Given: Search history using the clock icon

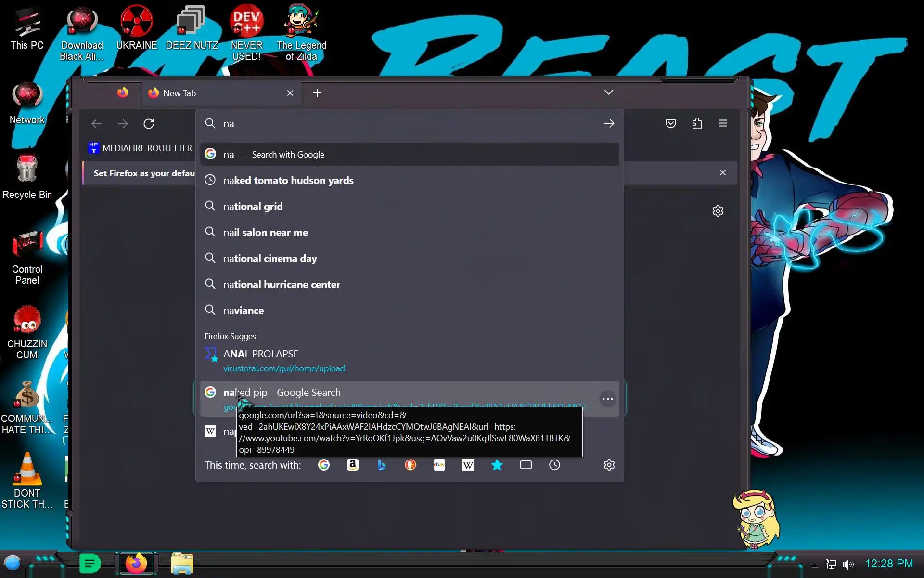Looking at the screenshot, I should point(554,465).
